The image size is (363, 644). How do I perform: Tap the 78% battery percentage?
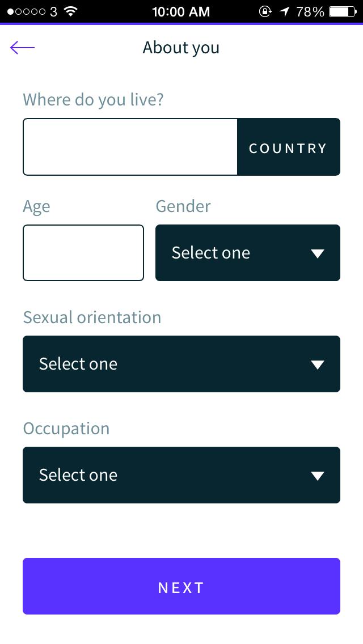[x=310, y=11]
